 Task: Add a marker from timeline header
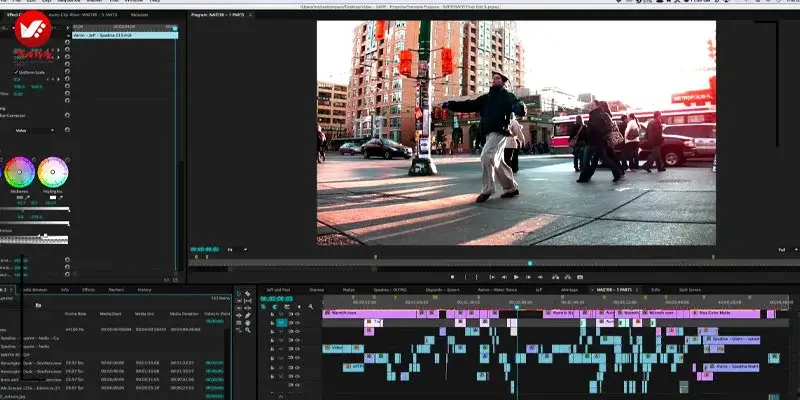pos(299,307)
